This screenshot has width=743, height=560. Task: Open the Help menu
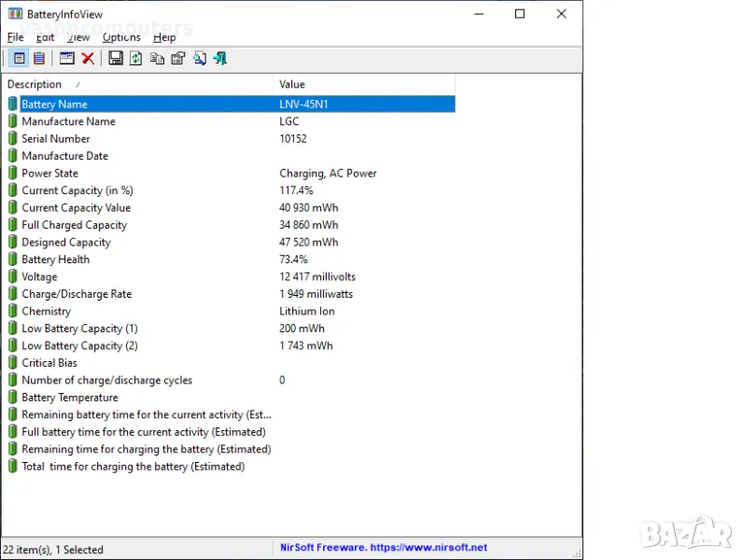pos(164,37)
